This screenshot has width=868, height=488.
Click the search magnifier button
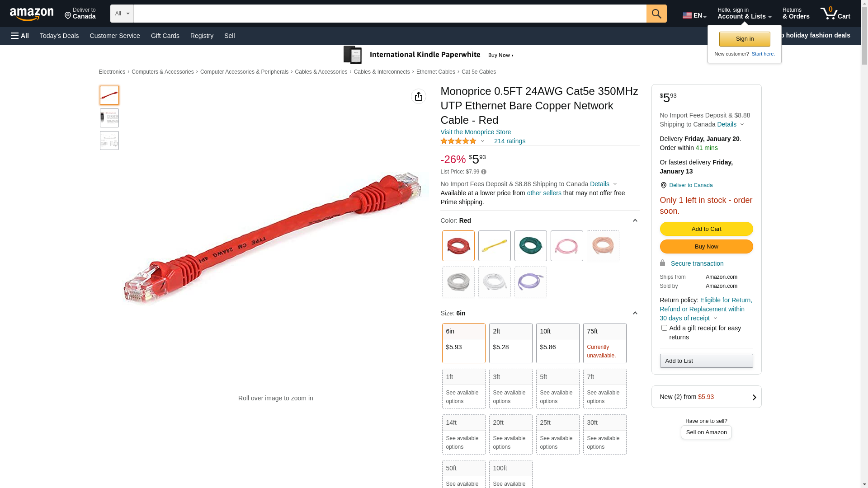(x=656, y=14)
